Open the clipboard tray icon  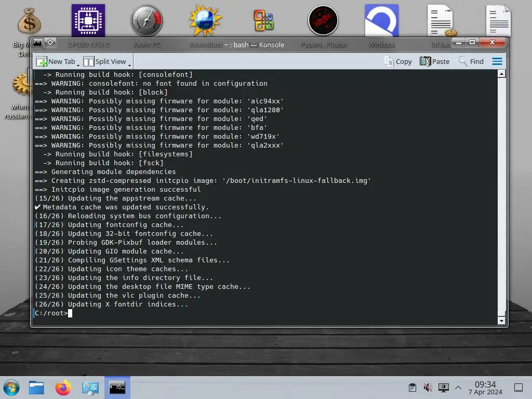click(x=412, y=388)
